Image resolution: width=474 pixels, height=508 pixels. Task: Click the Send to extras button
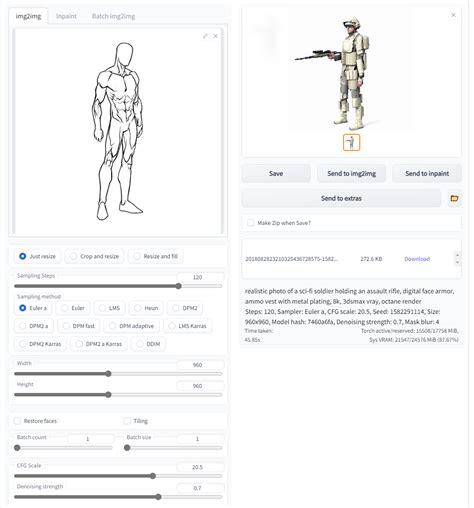(x=341, y=198)
